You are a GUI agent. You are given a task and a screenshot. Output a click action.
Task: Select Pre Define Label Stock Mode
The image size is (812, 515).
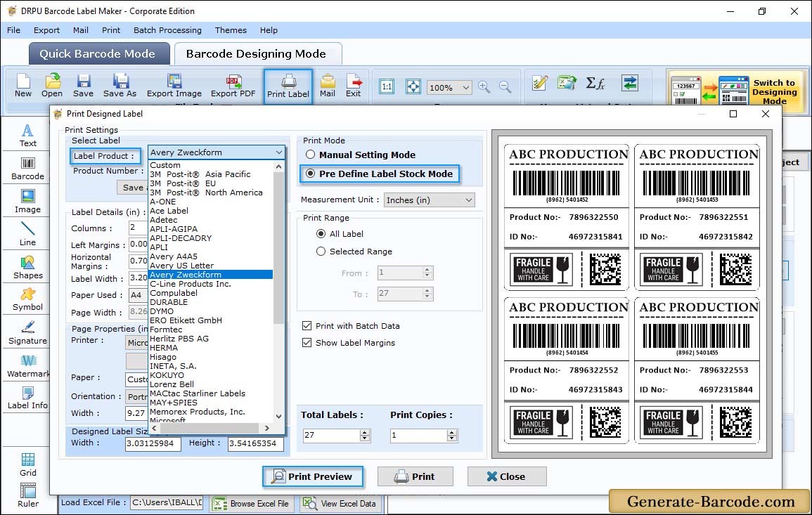[310, 174]
